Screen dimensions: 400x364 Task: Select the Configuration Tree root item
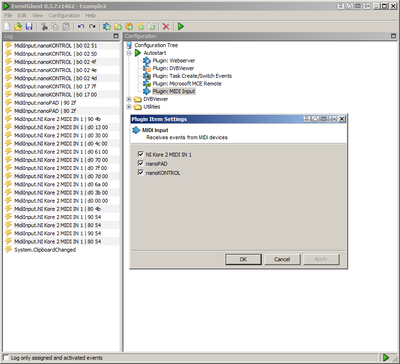click(156, 45)
